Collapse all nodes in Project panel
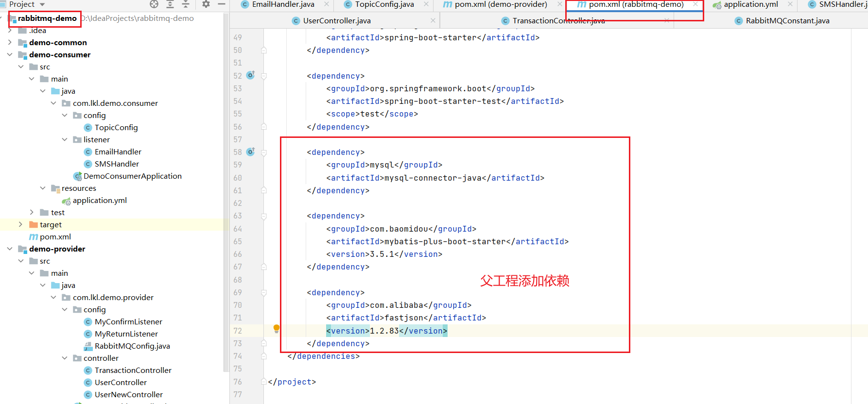Viewport: 868px width, 404px height. (186, 4)
